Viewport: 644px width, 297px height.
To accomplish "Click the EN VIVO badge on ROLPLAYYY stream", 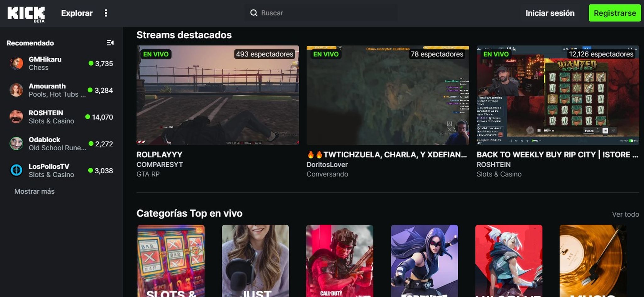I will 156,54.
